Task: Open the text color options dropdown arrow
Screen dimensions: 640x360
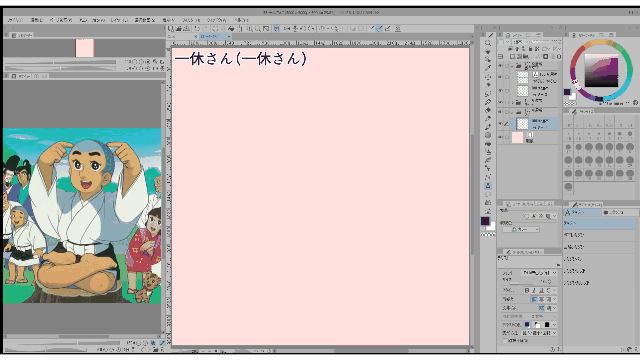Action: tap(554, 325)
